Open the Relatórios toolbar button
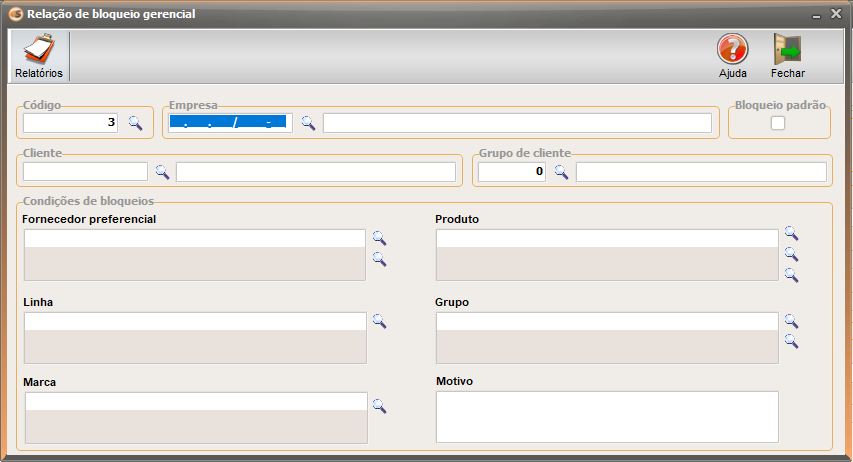This screenshot has height=462, width=853. tap(39, 57)
